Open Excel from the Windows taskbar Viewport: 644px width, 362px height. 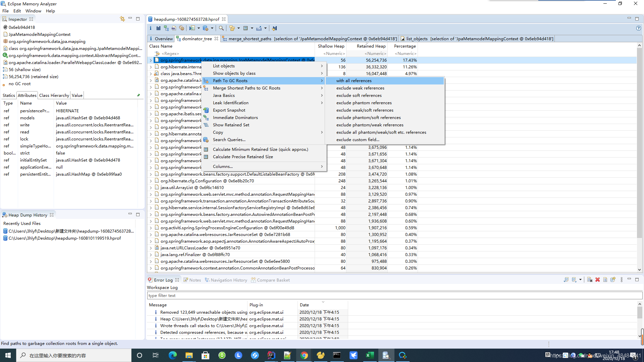(x=370, y=355)
